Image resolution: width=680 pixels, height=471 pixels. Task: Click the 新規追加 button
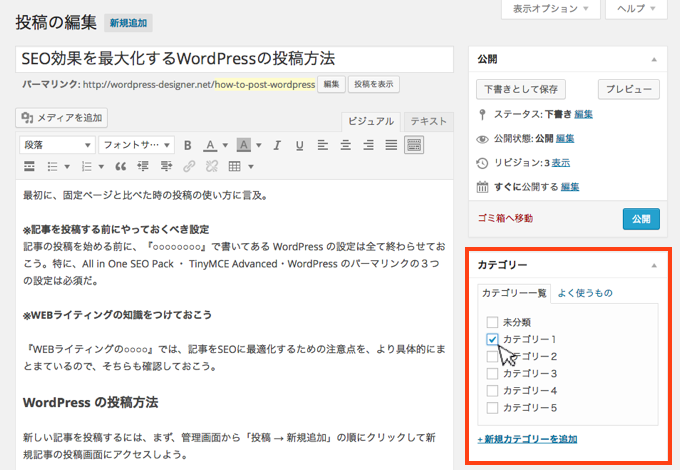coord(128,23)
